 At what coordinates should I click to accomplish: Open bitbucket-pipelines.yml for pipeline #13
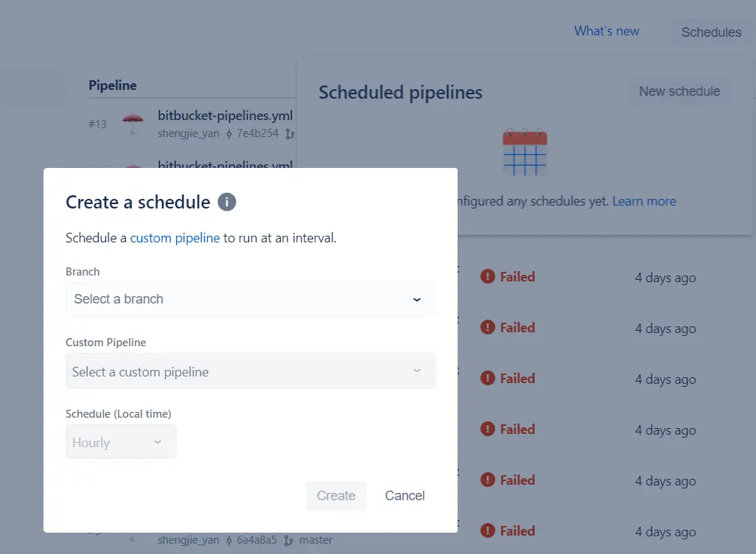225,116
